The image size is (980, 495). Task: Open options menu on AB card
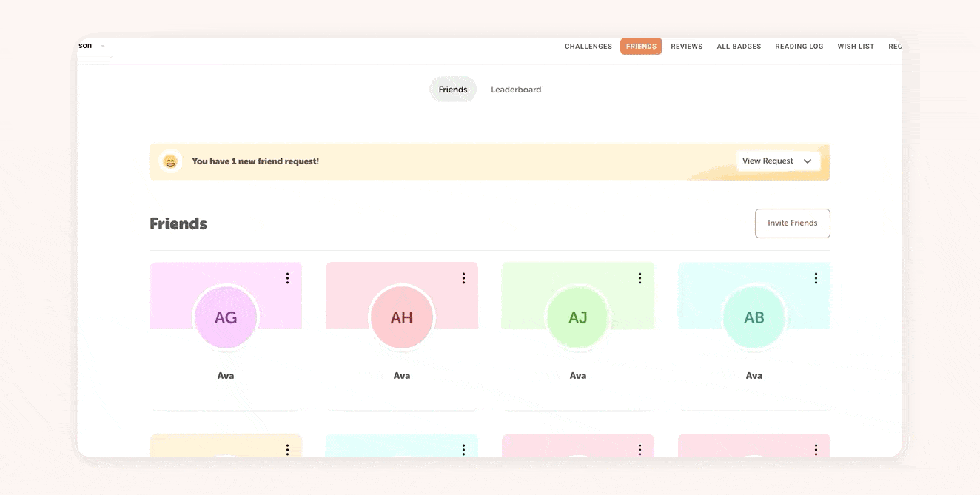coord(816,278)
